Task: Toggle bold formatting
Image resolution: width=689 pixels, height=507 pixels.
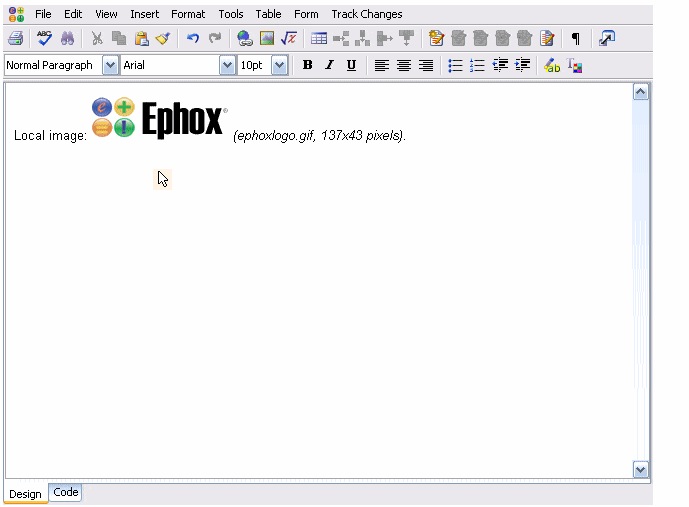Action: pyautogui.click(x=308, y=65)
